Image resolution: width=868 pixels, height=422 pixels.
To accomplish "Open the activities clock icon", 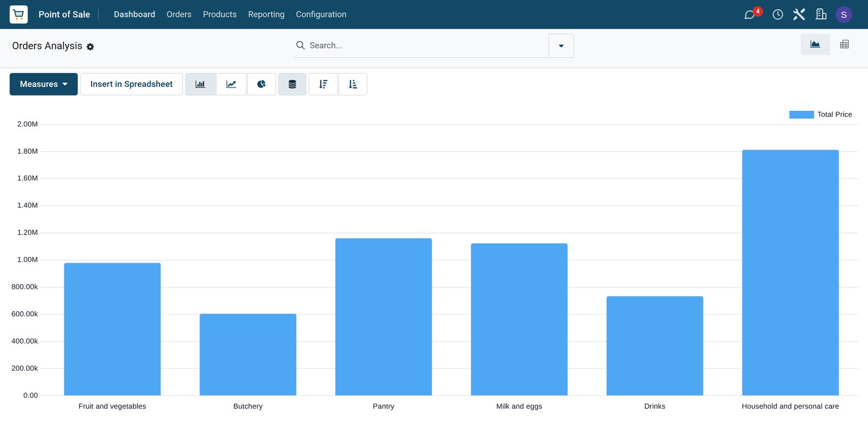I will click(777, 15).
